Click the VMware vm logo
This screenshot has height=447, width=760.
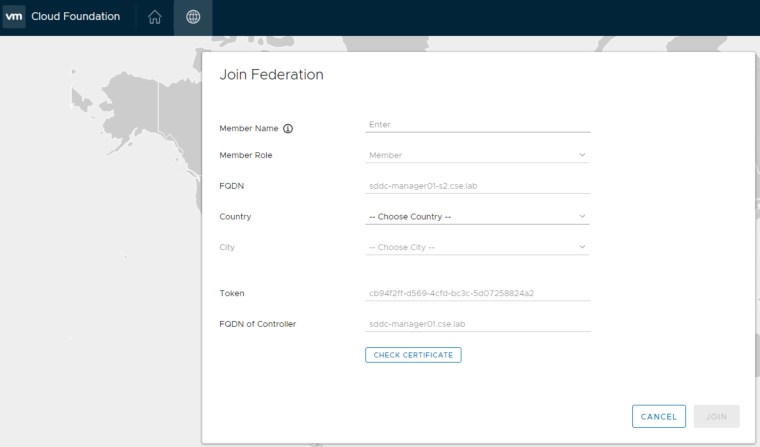14,17
